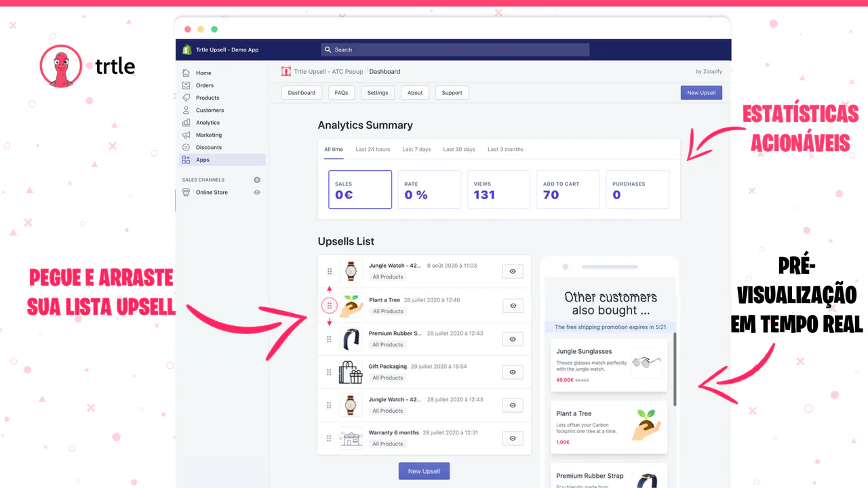Click drag handle of Warranty 6 months row
Screen dimensions: 868x488
pyautogui.click(x=330, y=439)
